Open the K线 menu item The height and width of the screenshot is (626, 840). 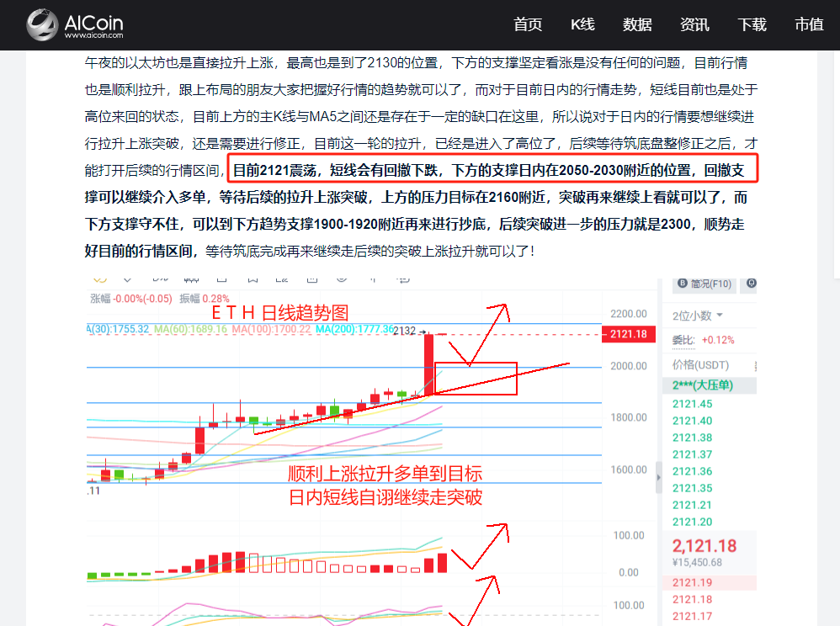(582, 24)
